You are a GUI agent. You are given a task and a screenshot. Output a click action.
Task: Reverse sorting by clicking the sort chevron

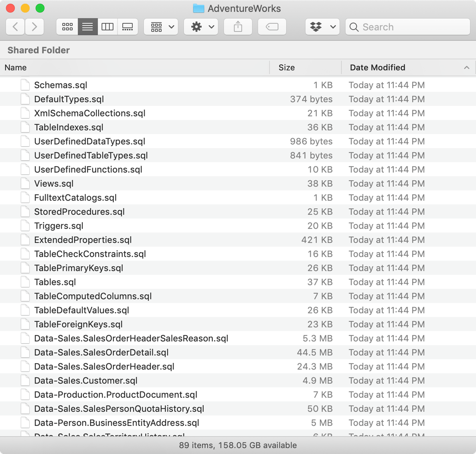click(x=467, y=67)
